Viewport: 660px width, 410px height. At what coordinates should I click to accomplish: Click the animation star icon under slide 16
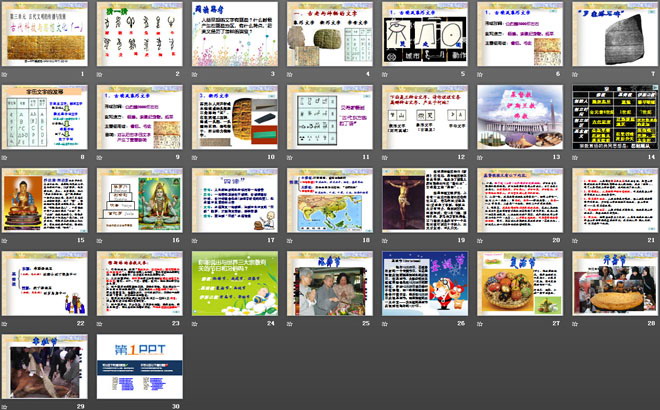tap(100, 241)
